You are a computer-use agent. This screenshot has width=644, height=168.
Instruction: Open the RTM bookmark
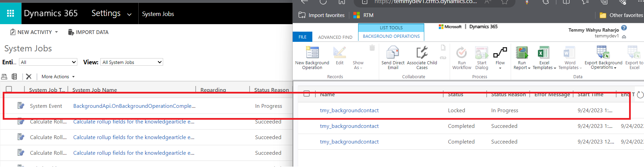tap(363, 15)
